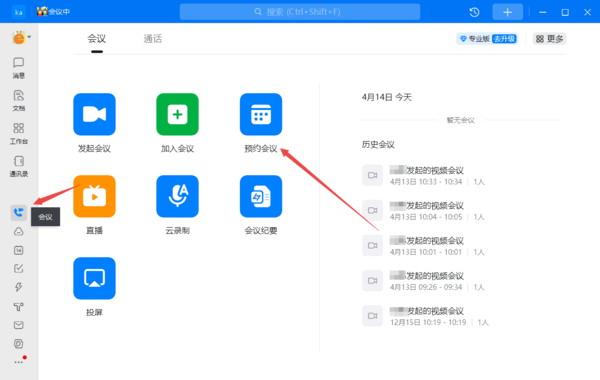600x380 pixels.
Task: Launch 云录制 cloud recording
Action: (x=177, y=196)
